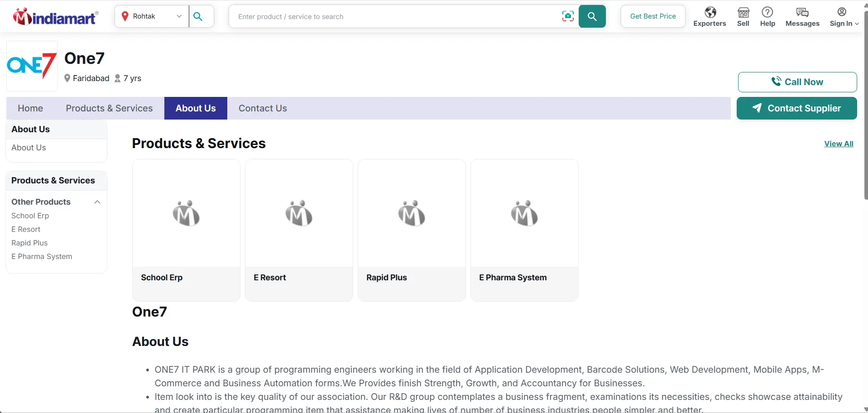Open image search camera icon
The image size is (868, 413).
coord(568,16)
